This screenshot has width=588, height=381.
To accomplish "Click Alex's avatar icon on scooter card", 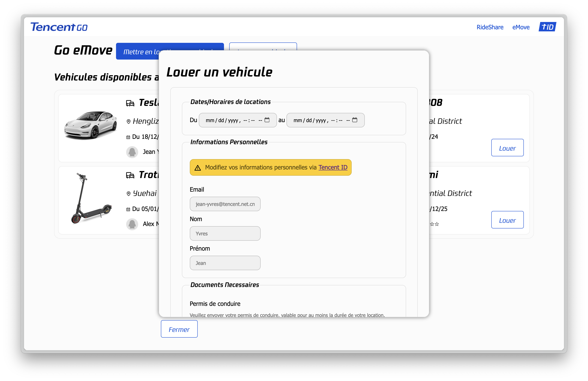I will point(132,224).
